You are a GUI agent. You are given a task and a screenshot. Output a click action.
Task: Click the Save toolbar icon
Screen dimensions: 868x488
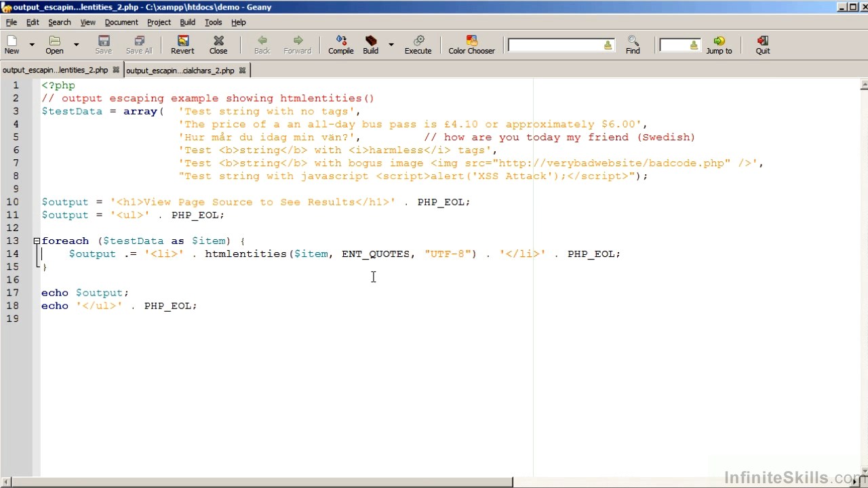[104, 45]
